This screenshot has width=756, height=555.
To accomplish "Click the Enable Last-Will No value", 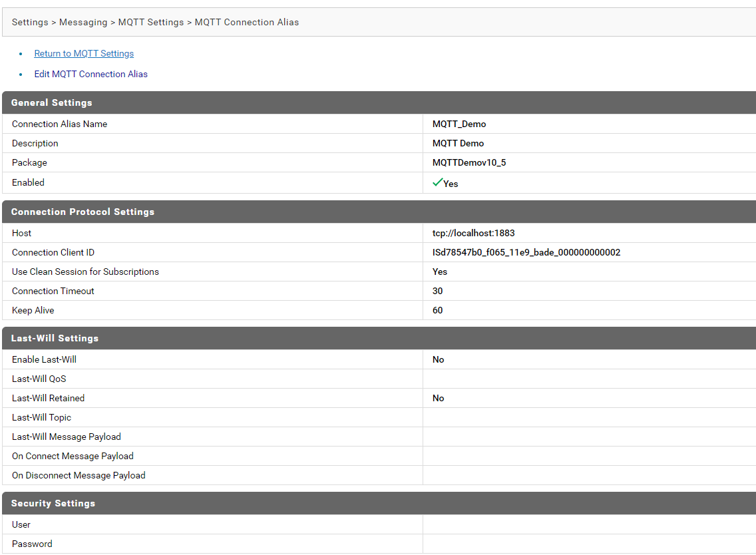I will [x=438, y=359].
